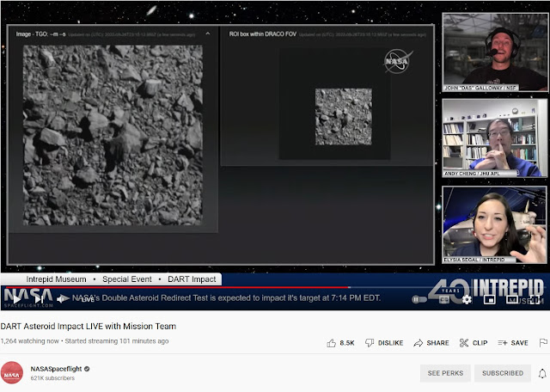This screenshot has width=550, height=392.
Task: Click the '1,264 watching now' text
Action: [x=30, y=341]
